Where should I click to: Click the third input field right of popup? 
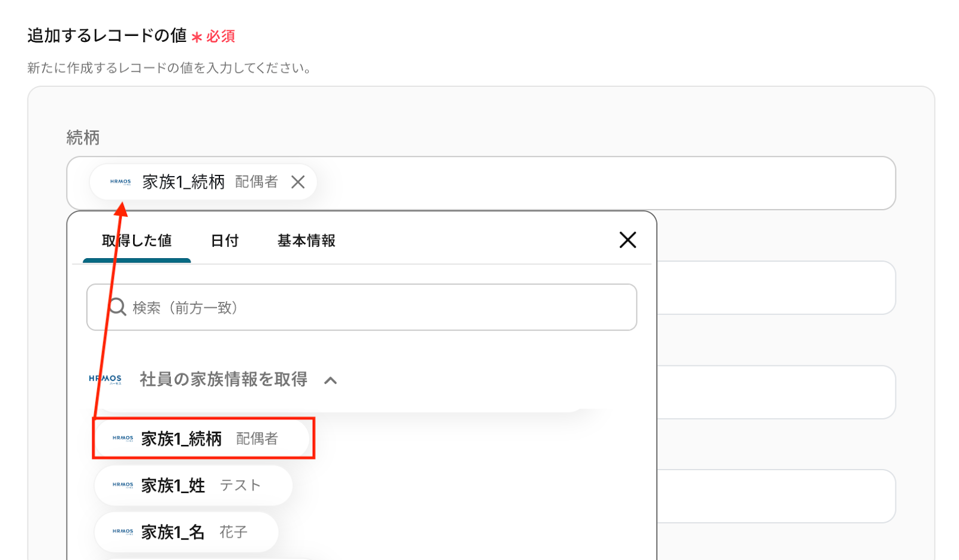pyautogui.click(x=776, y=392)
